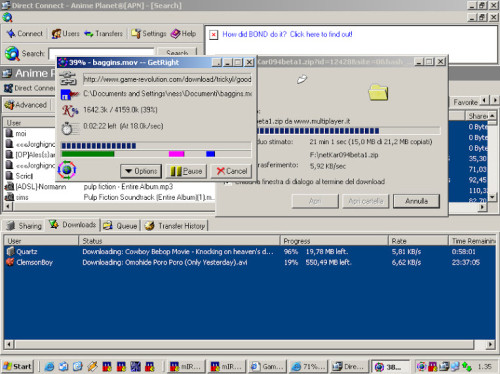Click GetRight's save-to-disk file icon
This screenshot has height=374, width=500.
69,94
